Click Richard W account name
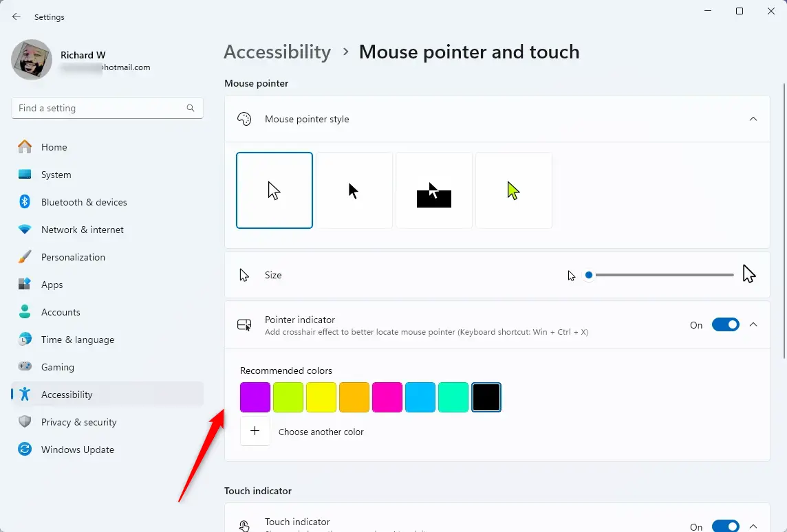 click(83, 55)
